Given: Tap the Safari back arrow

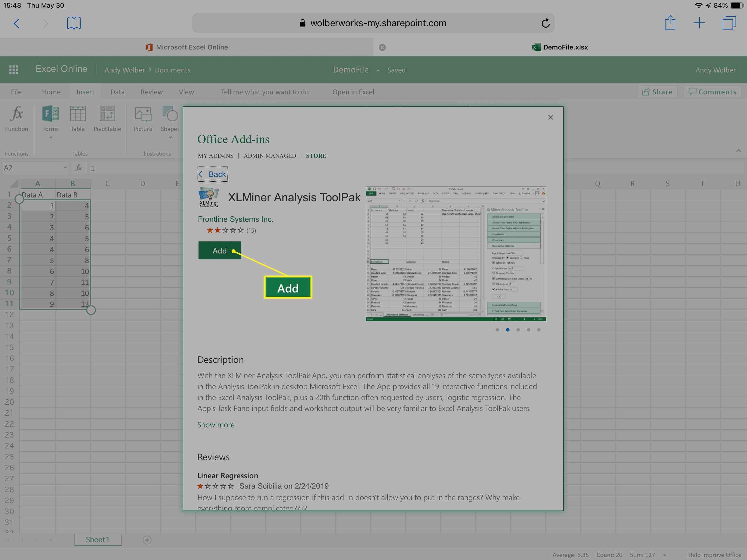Looking at the screenshot, I should click(x=16, y=23).
